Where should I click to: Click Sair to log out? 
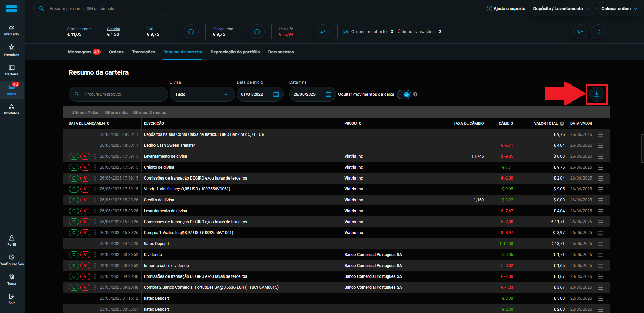pyautogui.click(x=12, y=299)
